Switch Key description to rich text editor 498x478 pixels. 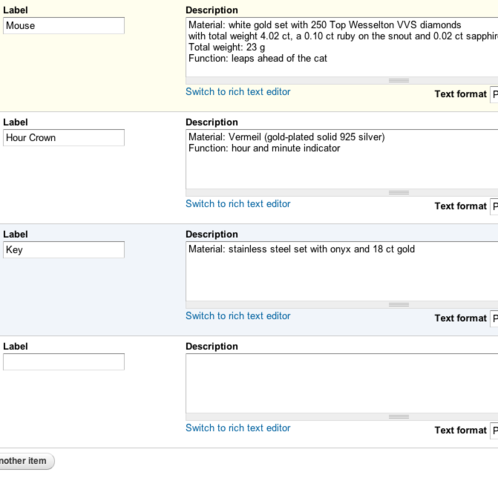[x=238, y=316]
